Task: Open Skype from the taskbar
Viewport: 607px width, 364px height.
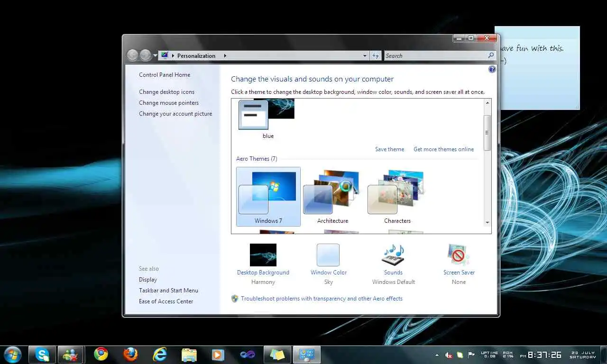Action: tap(42, 355)
